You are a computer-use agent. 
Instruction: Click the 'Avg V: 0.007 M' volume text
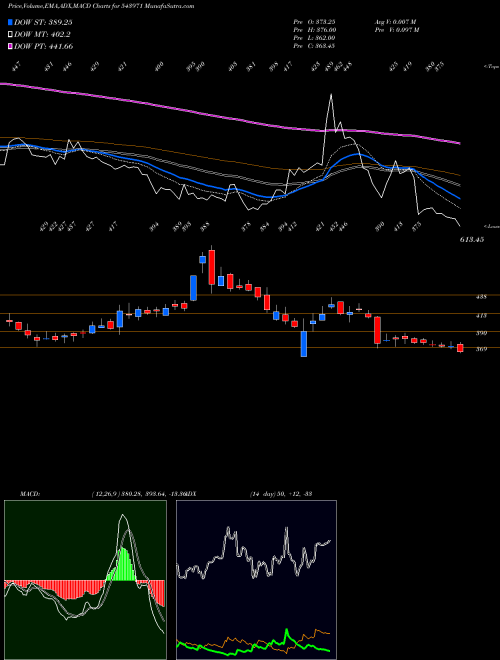[x=396, y=21]
